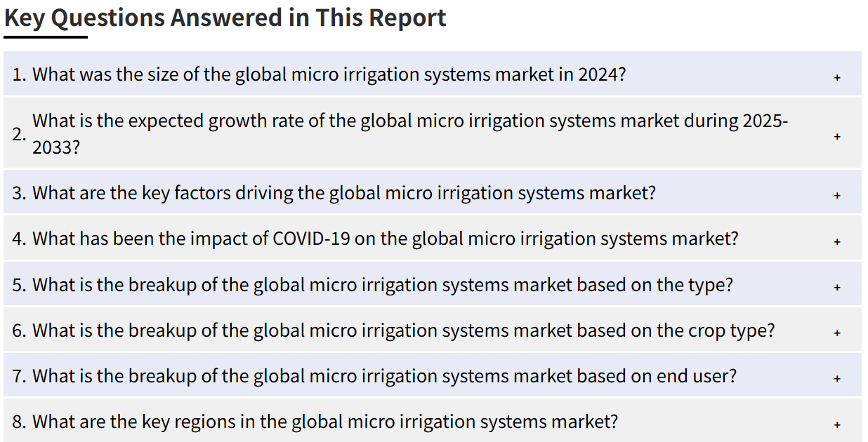This screenshot has width=868, height=442.
Task: Expand question 1 plus icon about 2024 market size
Action: [x=837, y=77]
